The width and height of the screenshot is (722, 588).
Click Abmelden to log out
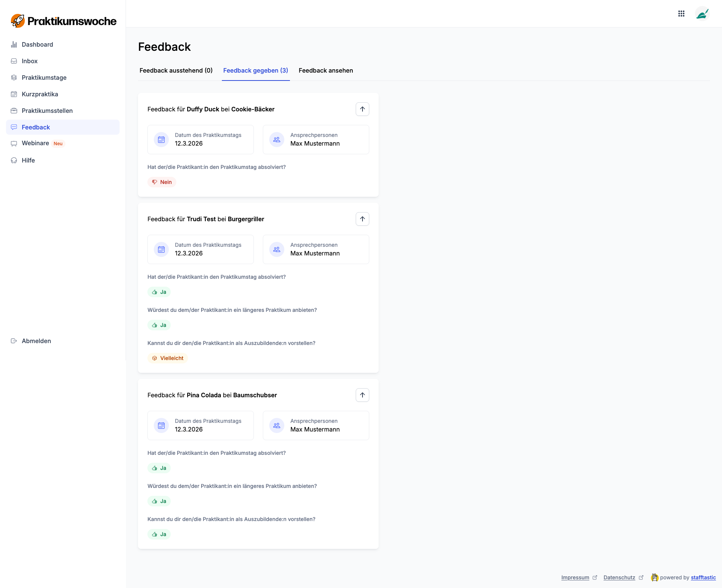(x=36, y=341)
